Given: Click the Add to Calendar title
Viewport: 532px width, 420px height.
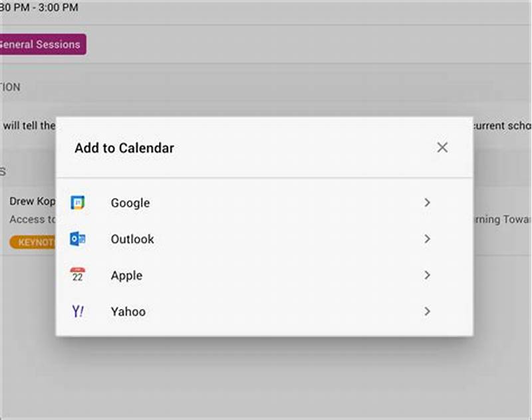Looking at the screenshot, I should tap(124, 148).
